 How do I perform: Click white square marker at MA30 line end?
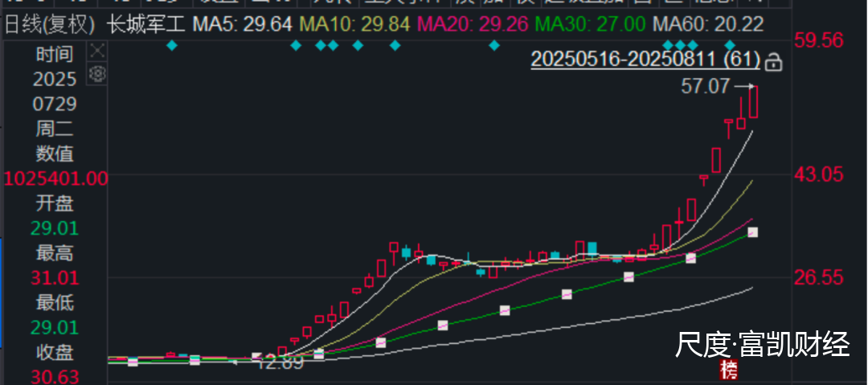point(753,232)
